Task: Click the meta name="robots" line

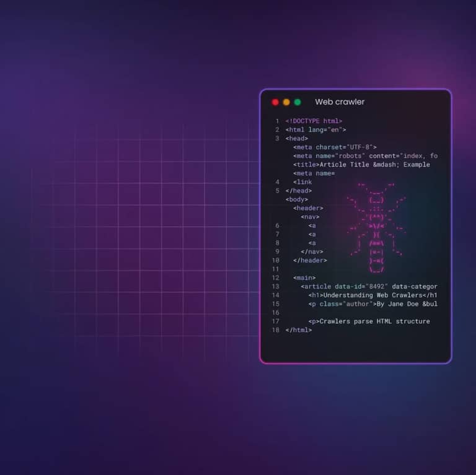Action: [x=365, y=156]
